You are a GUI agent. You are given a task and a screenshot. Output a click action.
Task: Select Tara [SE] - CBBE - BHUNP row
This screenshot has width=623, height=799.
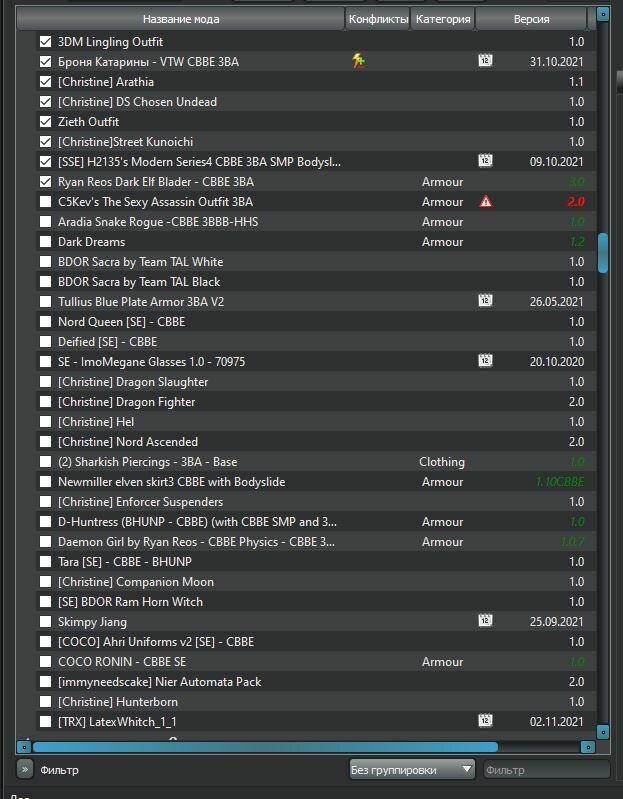[x=316, y=562]
